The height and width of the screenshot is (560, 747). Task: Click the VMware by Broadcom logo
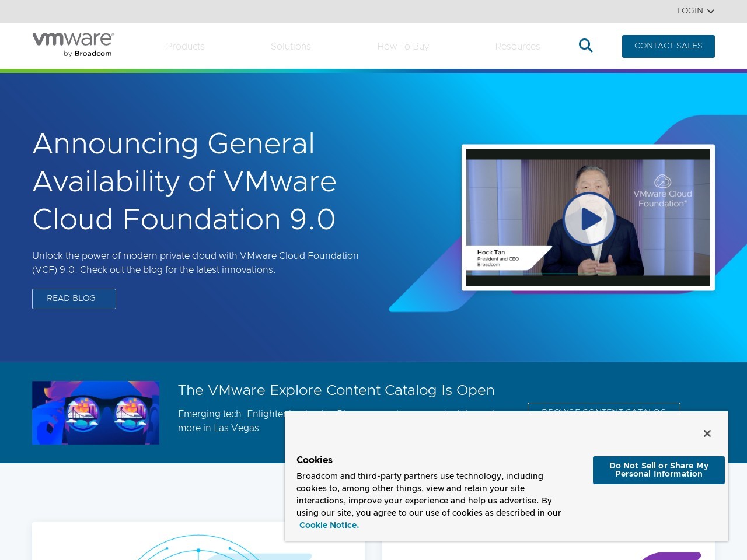(73, 44)
